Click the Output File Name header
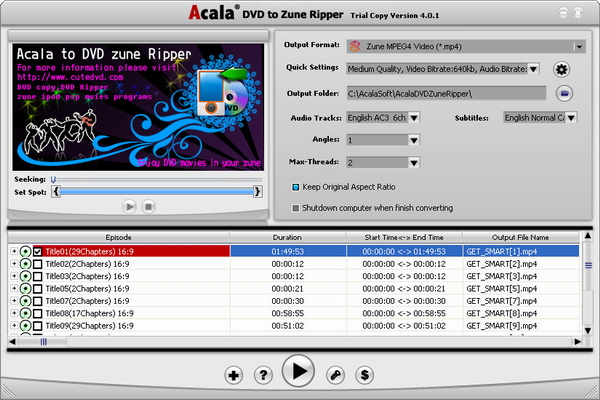600x400 pixels. click(520, 237)
